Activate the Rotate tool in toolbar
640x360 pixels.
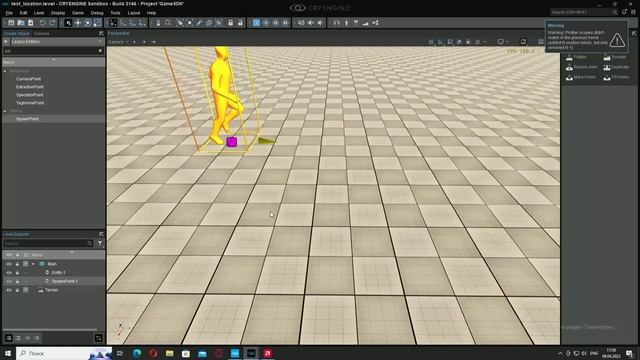(87, 23)
